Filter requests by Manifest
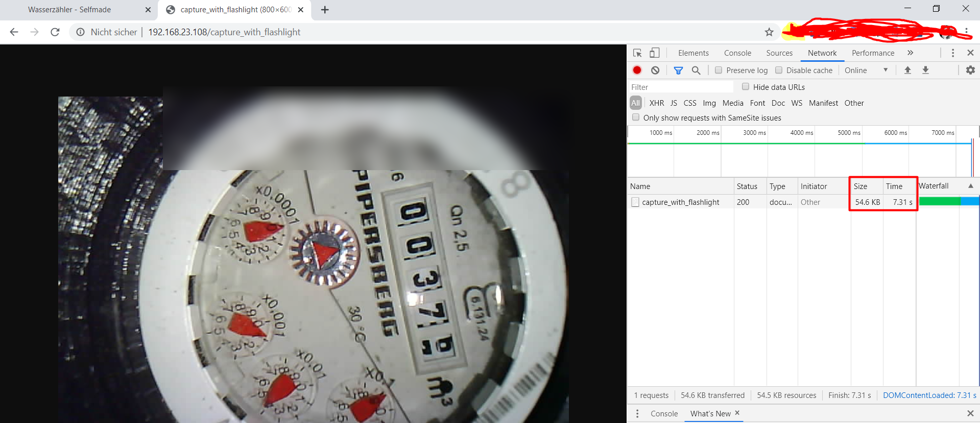 823,103
